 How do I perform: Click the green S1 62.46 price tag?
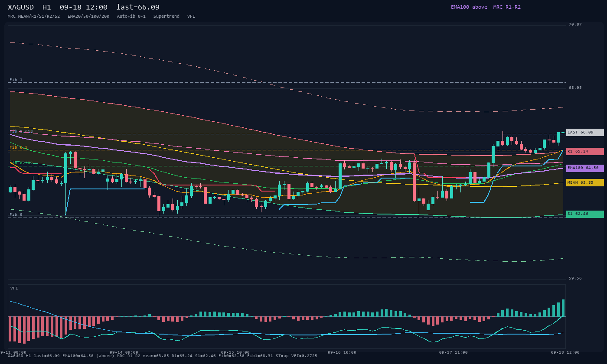click(585, 214)
